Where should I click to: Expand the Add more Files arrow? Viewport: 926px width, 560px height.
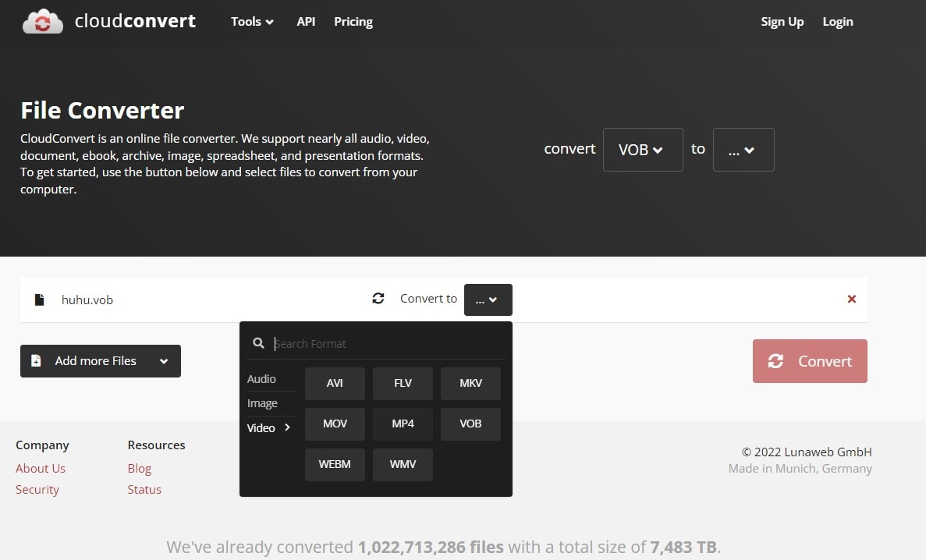pos(164,361)
